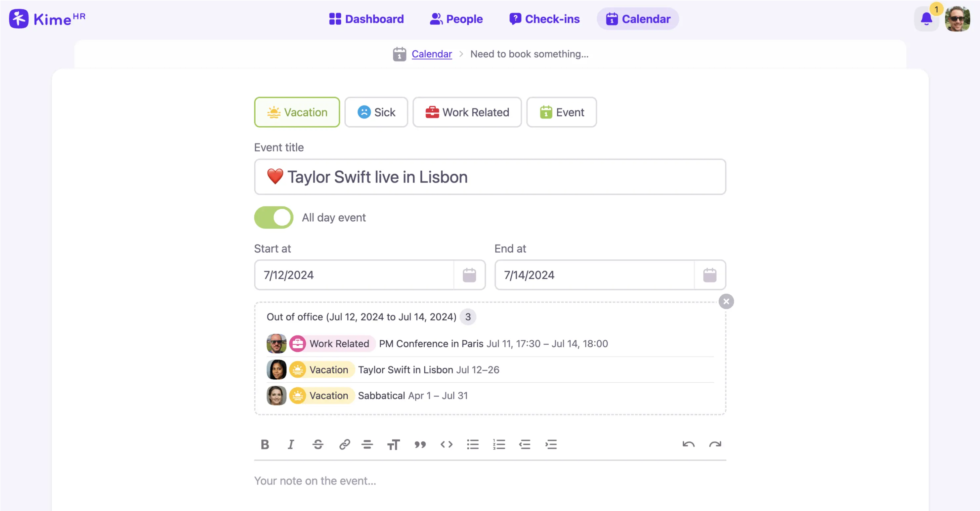Click the undo icon in toolbar
980x511 pixels.
pyautogui.click(x=688, y=444)
